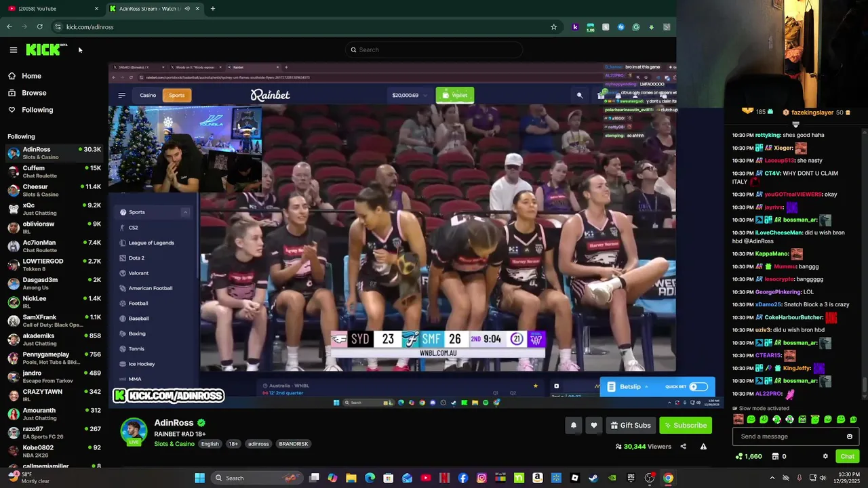Report stream with warning triangle icon

(703, 447)
